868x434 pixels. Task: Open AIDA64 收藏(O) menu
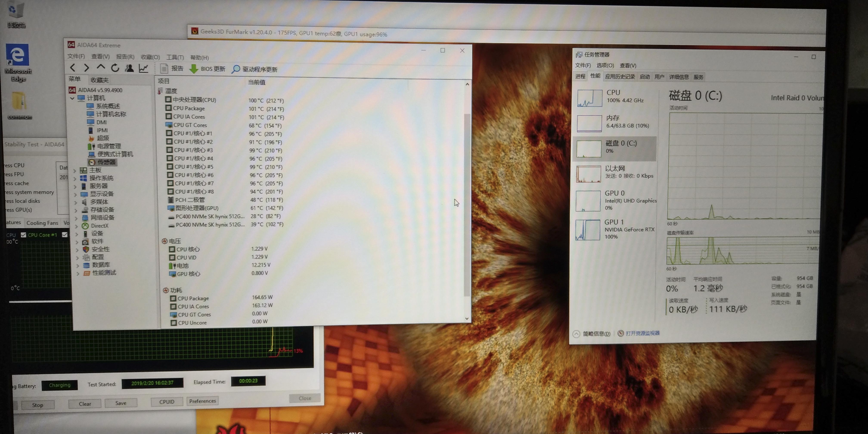pos(150,57)
